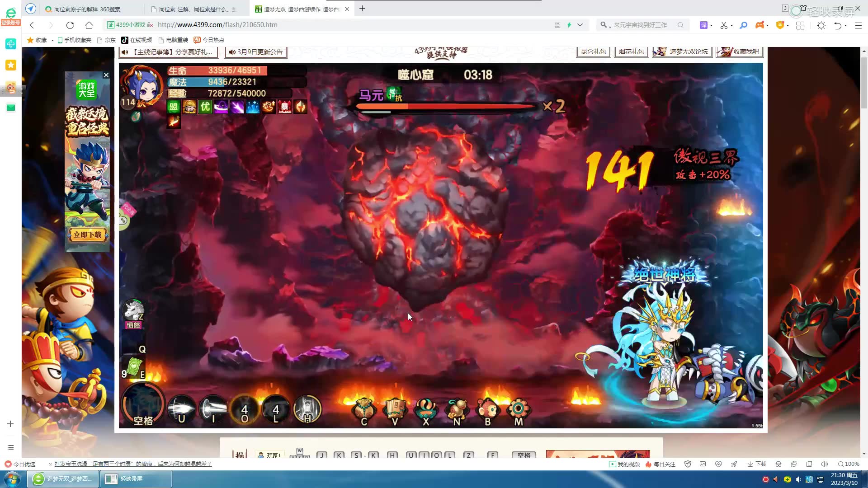Toggle the lightning speed mode icon
Image resolution: width=868 pixels, height=488 pixels.
click(569, 25)
